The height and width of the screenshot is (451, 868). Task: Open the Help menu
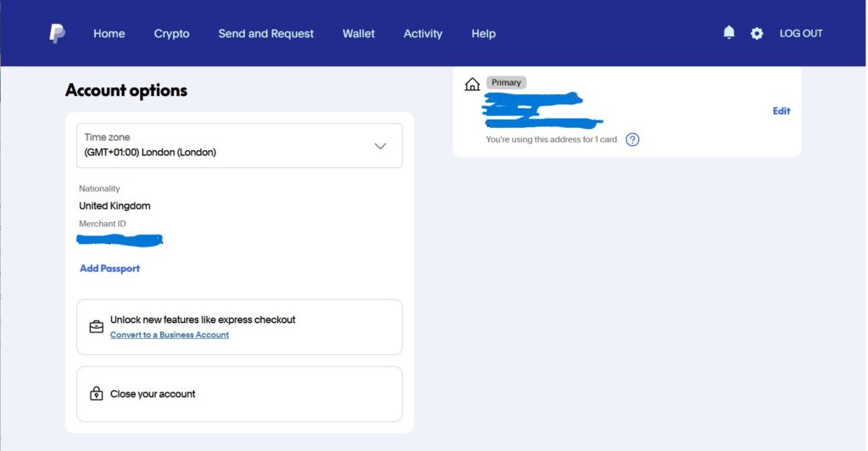click(x=483, y=33)
